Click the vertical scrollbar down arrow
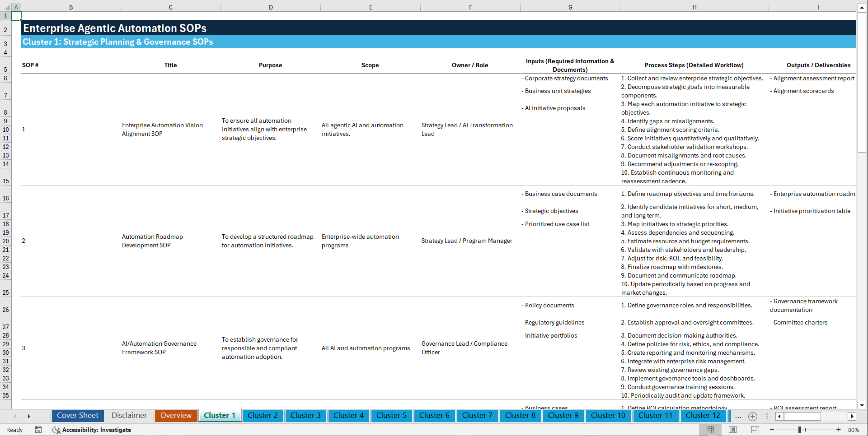This screenshot has width=868, height=436. pyautogui.click(x=862, y=405)
